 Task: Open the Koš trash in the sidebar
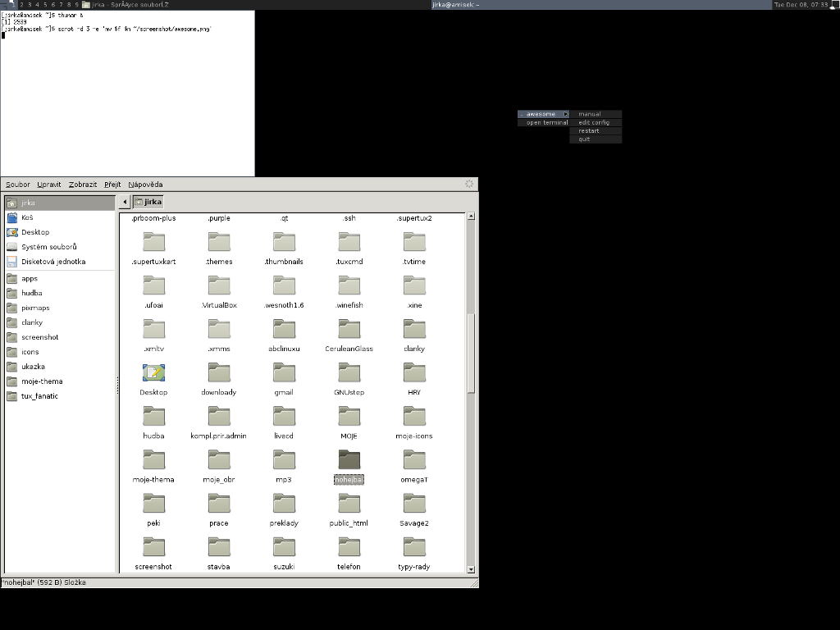pos(27,217)
